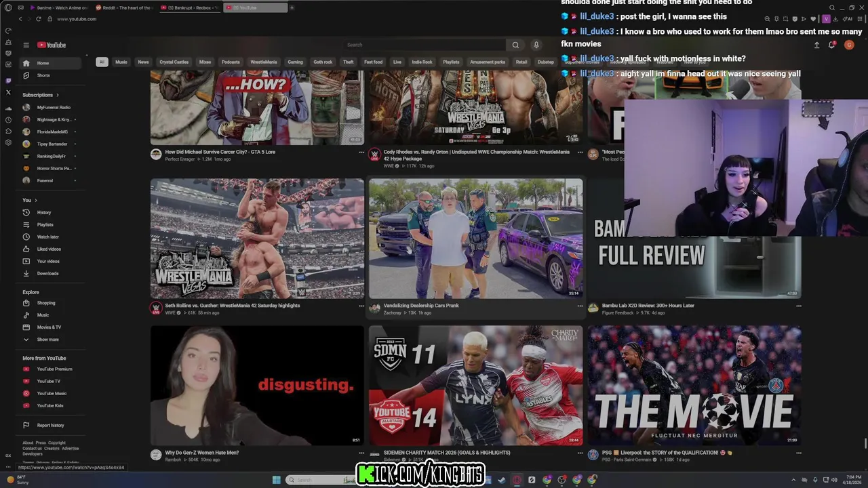This screenshot has width=868, height=488.
Task: Select the Goth rock filter chip
Action: (323, 62)
